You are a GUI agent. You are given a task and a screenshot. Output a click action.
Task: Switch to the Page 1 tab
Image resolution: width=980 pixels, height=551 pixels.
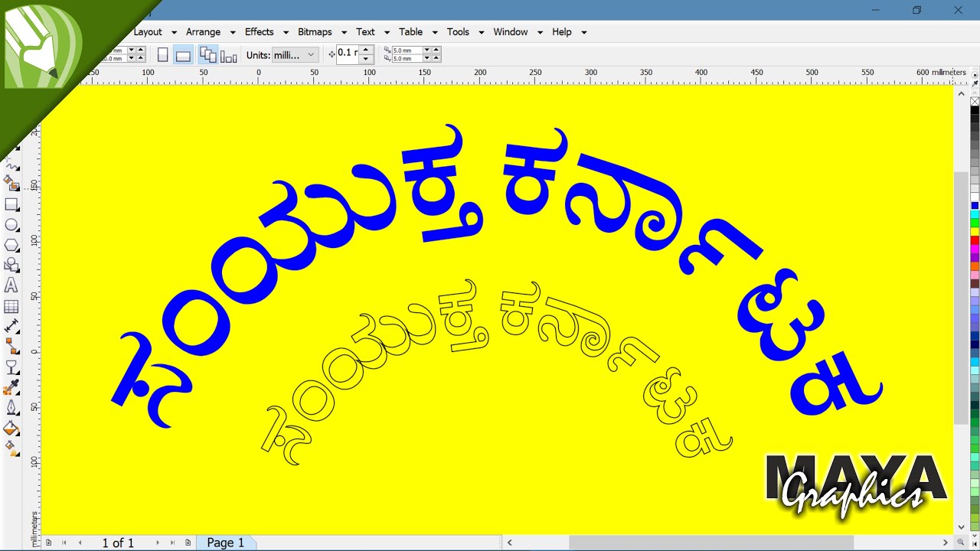[x=226, y=543]
